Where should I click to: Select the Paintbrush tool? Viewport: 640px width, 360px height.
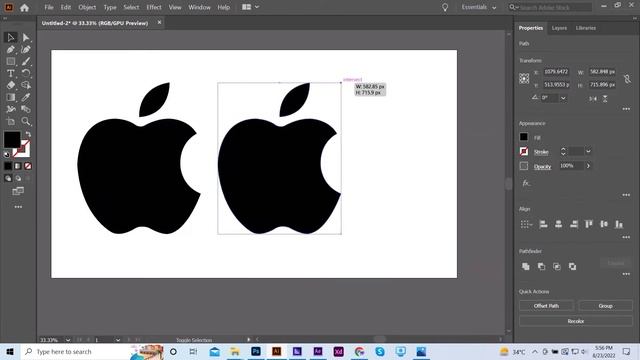26,62
